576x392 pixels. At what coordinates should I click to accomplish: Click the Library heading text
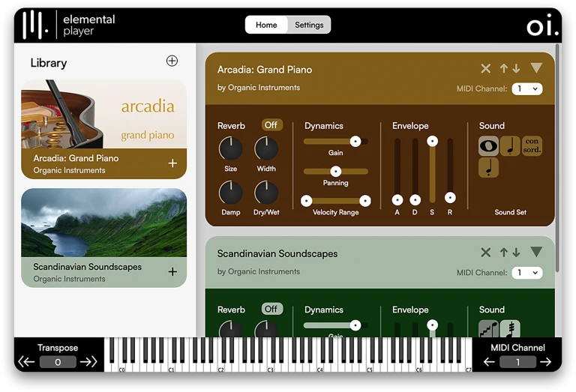(49, 63)
